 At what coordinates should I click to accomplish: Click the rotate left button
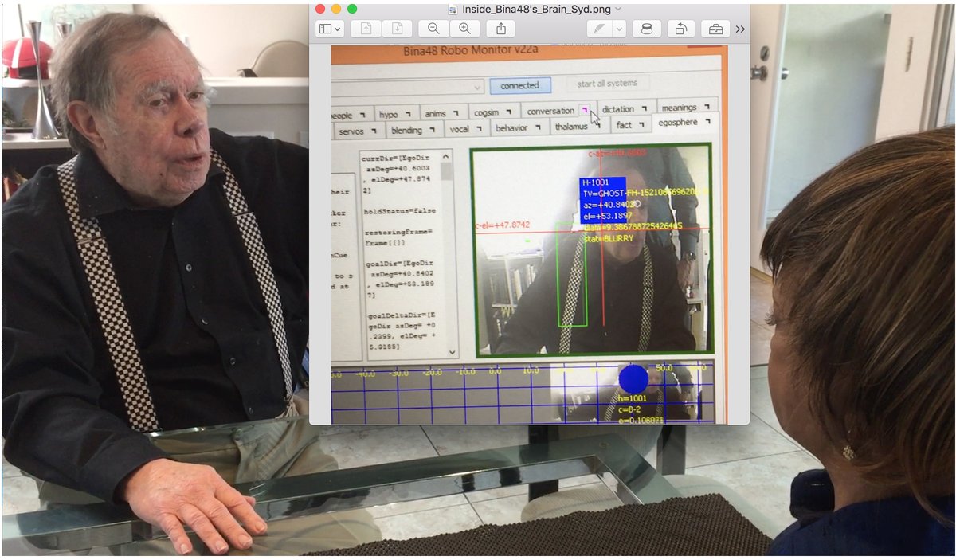tap(681, 29)
